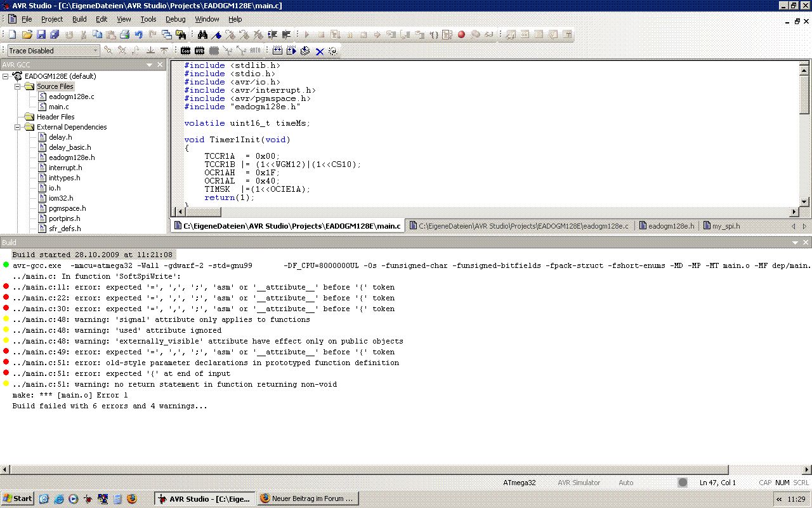The width and height of the screenshot is (812, 508).
Task: Click the Open file folder icon
Action: coord(27,35)
